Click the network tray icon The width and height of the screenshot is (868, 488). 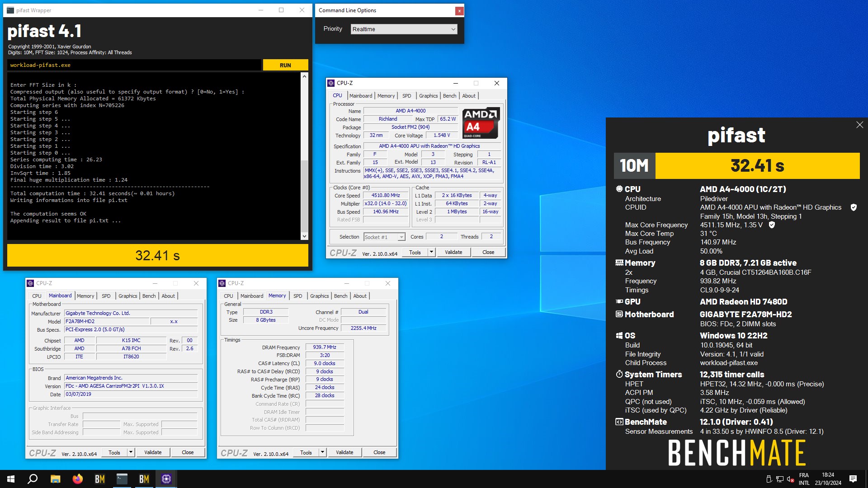pos(780,479)
